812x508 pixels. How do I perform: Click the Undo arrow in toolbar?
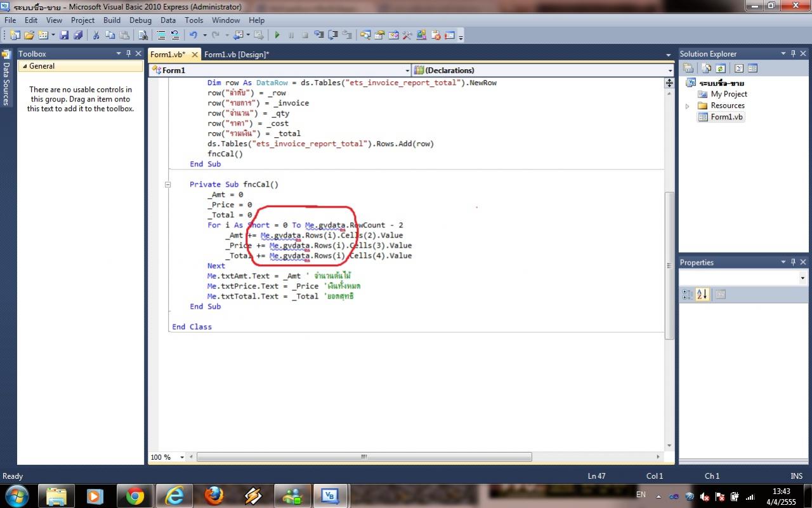click(x=193, y=36)
